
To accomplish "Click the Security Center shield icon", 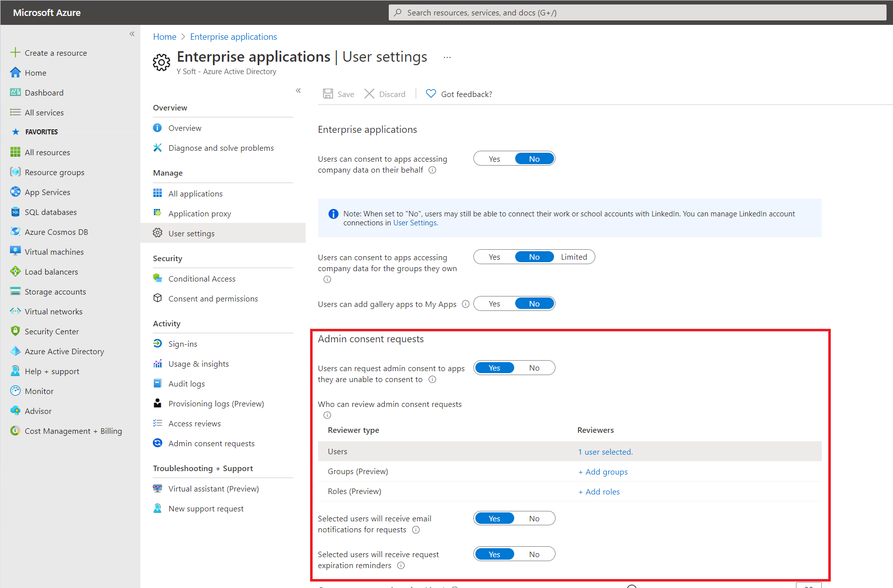I will [x=15, y=331].
